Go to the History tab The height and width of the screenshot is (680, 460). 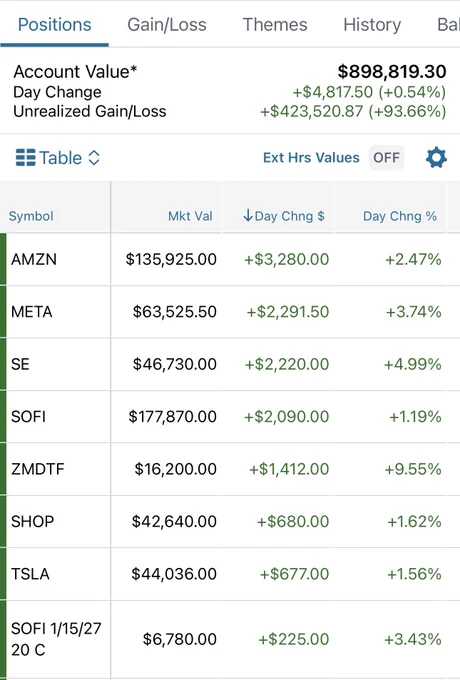(372, 25)
